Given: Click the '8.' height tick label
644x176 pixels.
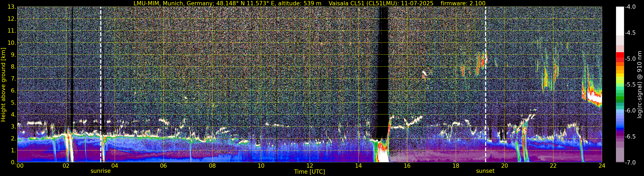Looking at the screenshot, I should point(13,67).
